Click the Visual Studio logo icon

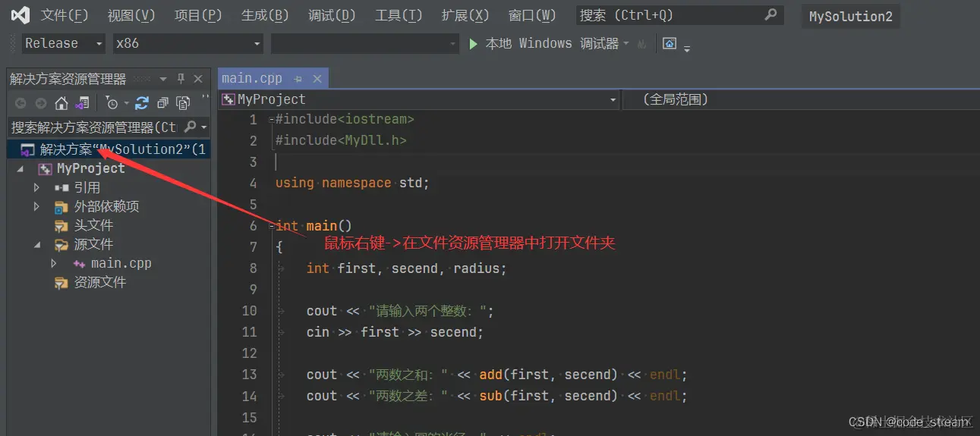[19, 15]
